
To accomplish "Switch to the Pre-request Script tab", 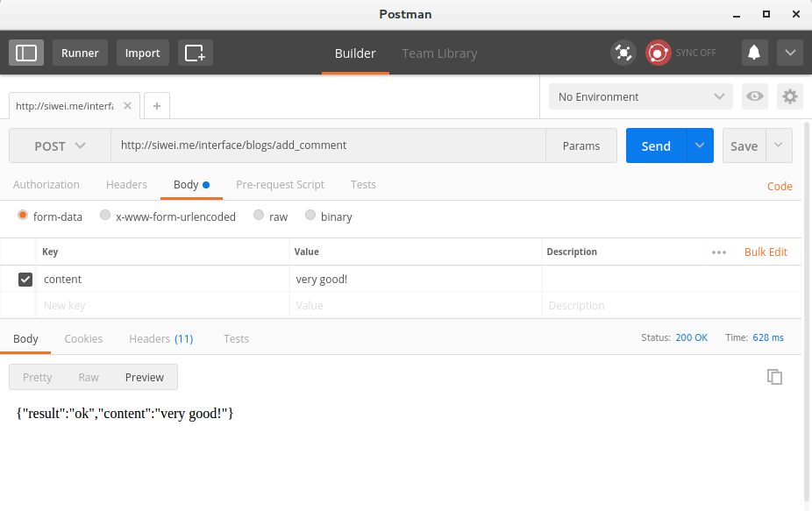I will pos(280,185).
